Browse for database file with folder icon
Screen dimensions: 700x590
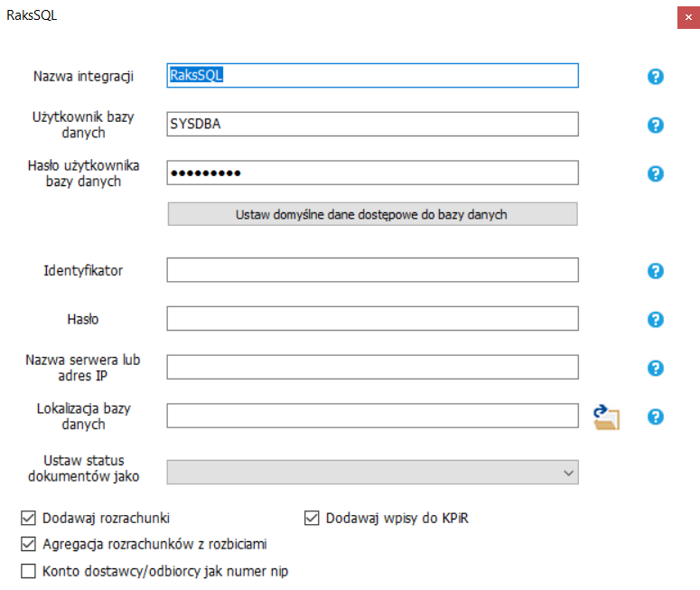click(x=606, y=417)
